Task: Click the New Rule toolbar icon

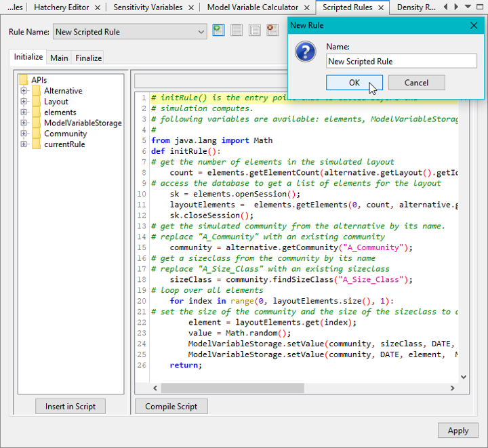Action: coord(218,30)
